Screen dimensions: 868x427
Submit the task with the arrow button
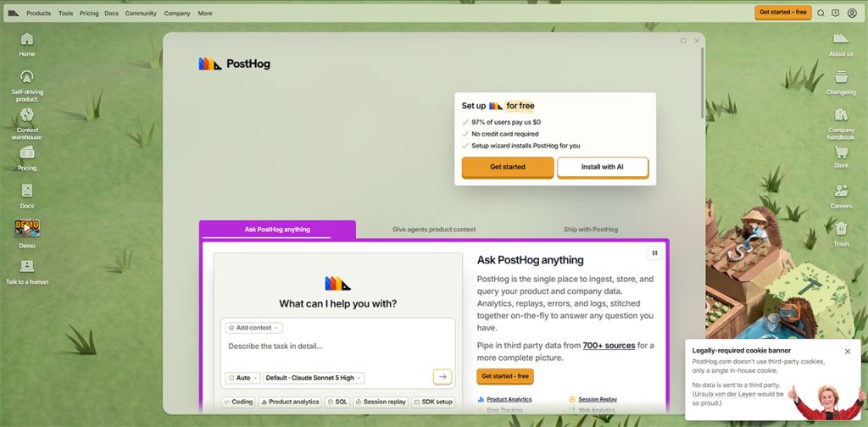(x=442, y=377)
